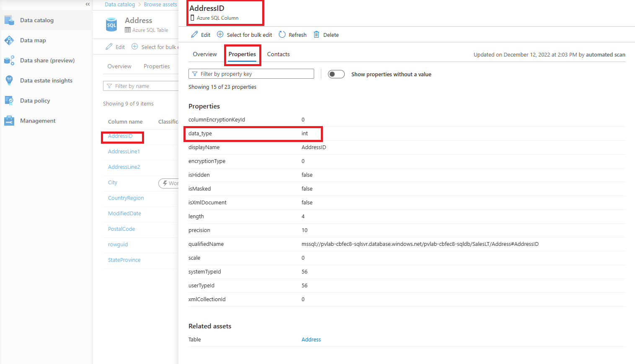Screen dimensions: 635x364
Task: Open the Address related table link
Action: tap(311, 340)
